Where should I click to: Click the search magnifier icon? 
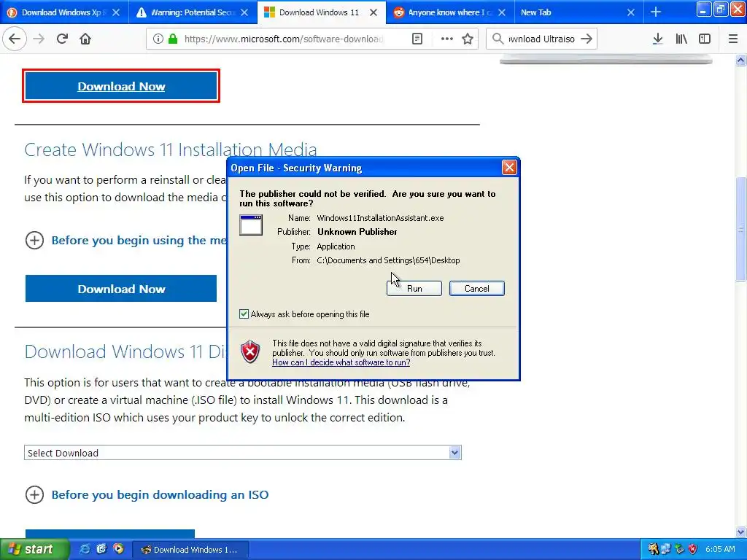point(498,39)
